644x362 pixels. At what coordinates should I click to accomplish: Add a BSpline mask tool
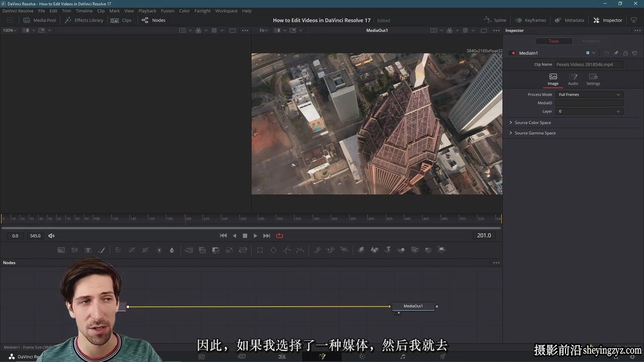[300, 250]
